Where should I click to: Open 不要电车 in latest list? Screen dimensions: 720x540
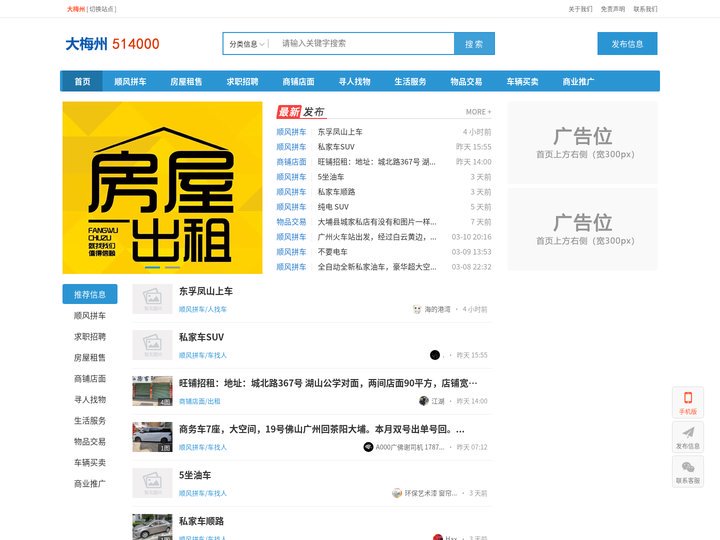click(332, 252)
